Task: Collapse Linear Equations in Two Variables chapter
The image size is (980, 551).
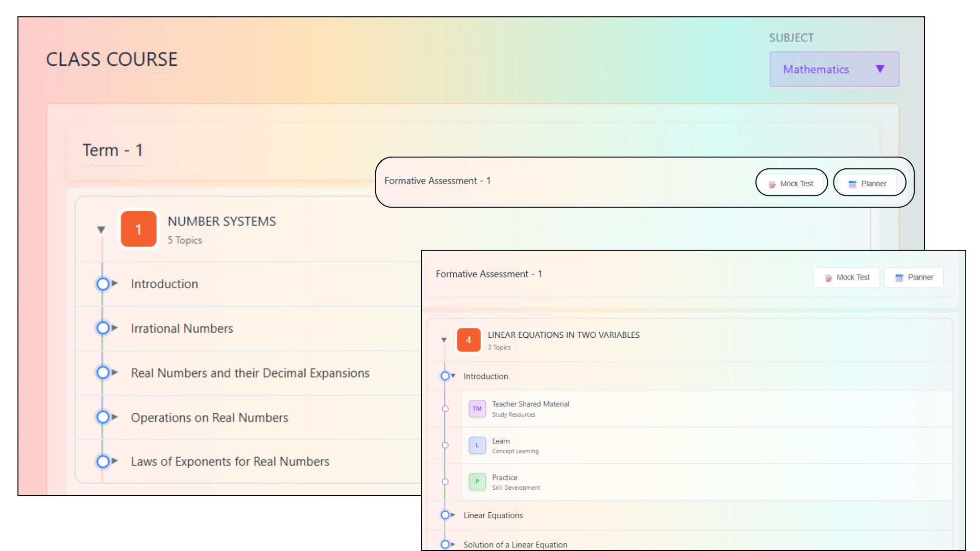Action: pos(444,340)
